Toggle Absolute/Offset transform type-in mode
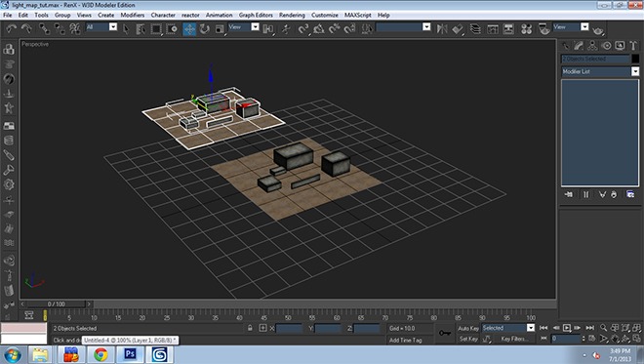 pyautogui.click(x=262, y=328)
